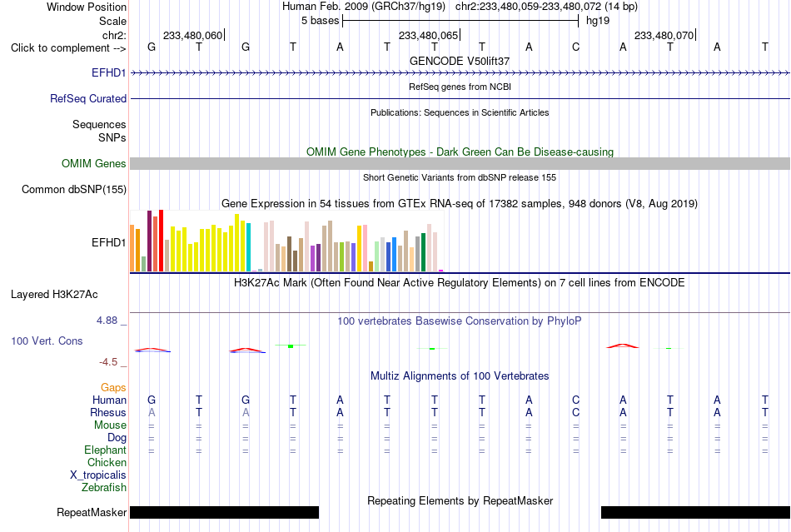Click the dark green GTEx expression bar
The width and height of the screenshot is (791, 532).
423,252
